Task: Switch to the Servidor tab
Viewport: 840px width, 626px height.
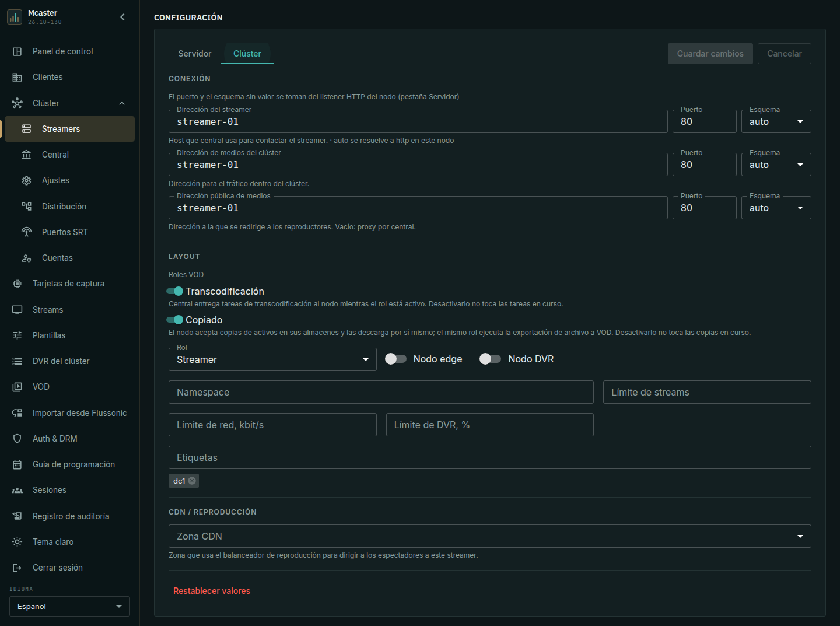Action: (195, 54)
